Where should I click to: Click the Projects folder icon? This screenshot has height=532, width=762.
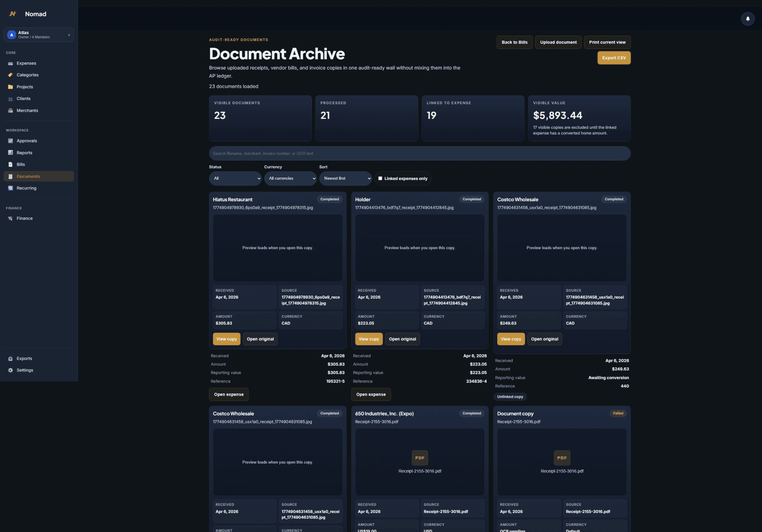point(10,87)
